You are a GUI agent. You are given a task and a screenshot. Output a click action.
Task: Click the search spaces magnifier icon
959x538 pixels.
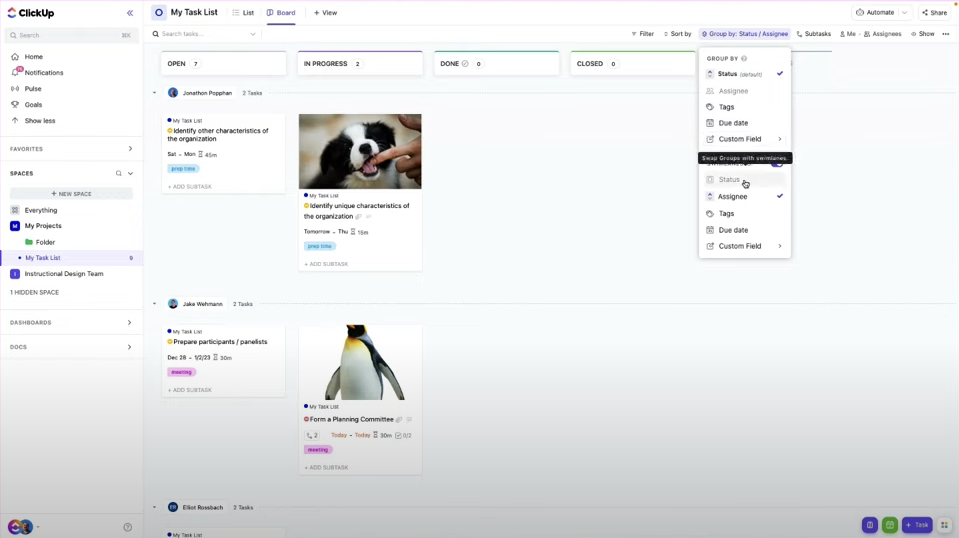(119, 174)
